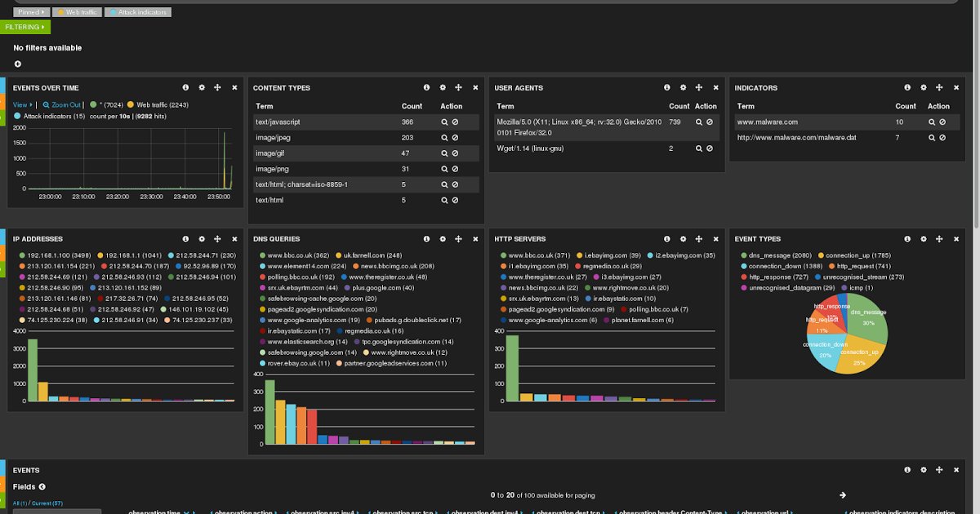Collapse the FILTERING section

(x=25, y=27)
